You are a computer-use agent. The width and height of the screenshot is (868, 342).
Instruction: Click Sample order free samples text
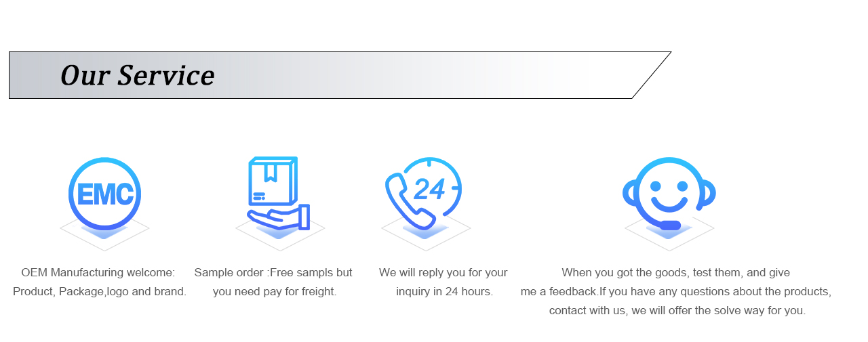[x=273, y=272]
